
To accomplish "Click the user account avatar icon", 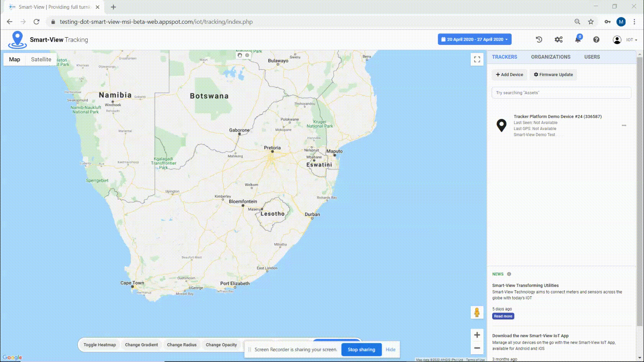I will 617,40.
